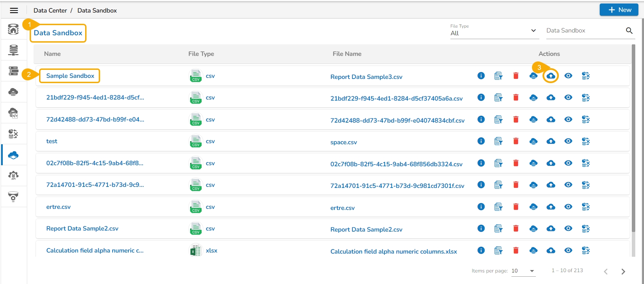Preview Sample Sandbox using the eye icon
Image resolution: width=644 pixels, height=284 pixels.
(568, 76)
